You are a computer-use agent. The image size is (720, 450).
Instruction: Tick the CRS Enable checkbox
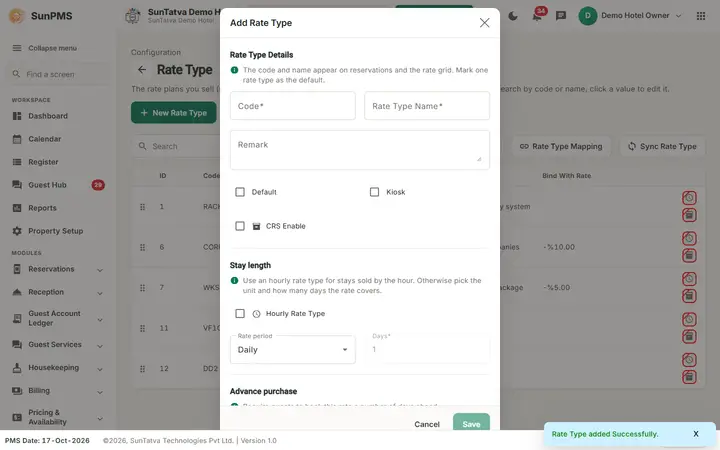coord(240,226)
